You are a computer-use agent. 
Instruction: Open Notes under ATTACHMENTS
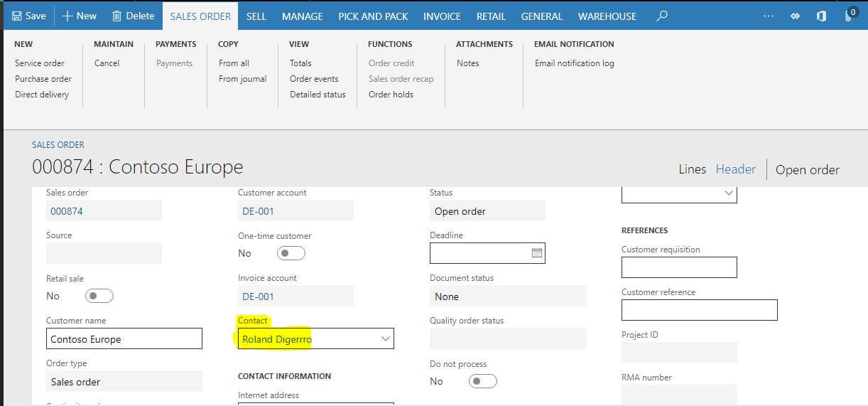(468, 63)
